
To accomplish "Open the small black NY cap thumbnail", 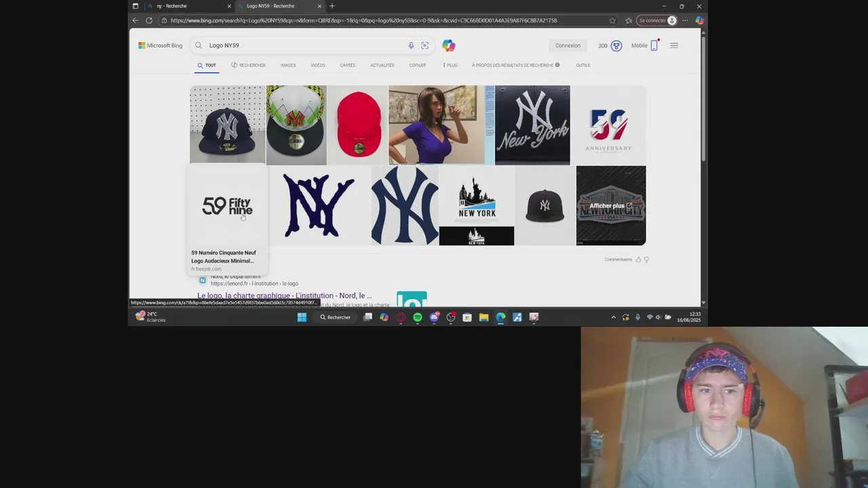I will coord(545,205).
